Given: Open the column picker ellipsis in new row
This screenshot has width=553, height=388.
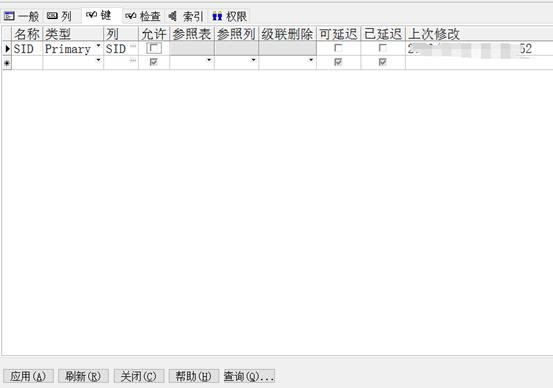Looking at the screenshot, I should (133, 61).
